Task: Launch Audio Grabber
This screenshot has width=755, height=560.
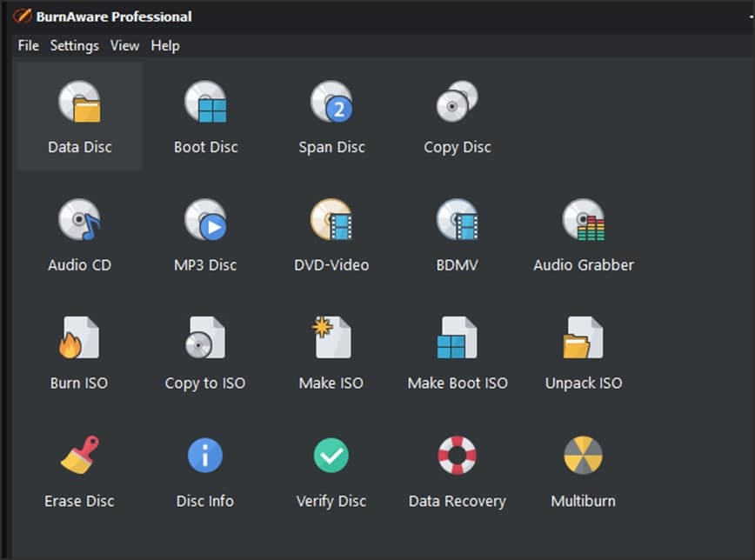Action: 584,221
